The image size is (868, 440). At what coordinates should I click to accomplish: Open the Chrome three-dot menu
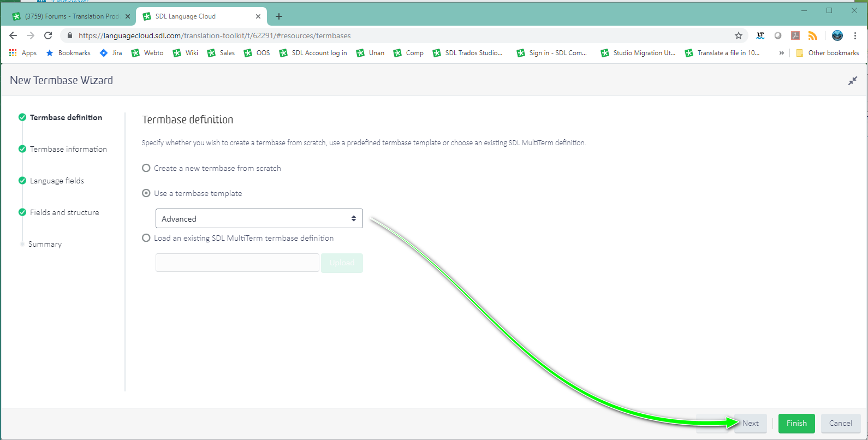(x=855, y=35)
